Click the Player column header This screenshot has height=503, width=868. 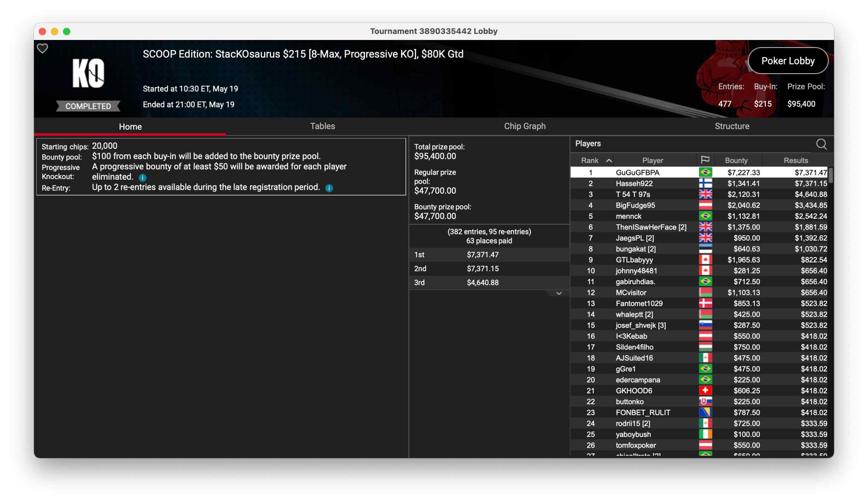[652, 160]
